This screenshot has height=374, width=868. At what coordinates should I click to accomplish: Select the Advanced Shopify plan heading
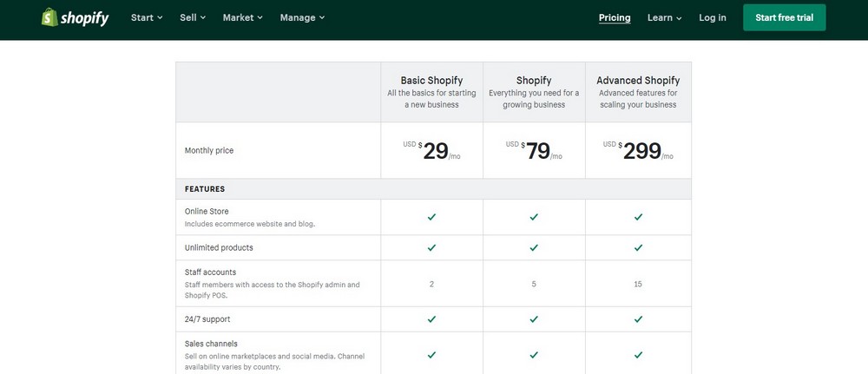coord(638,81)
